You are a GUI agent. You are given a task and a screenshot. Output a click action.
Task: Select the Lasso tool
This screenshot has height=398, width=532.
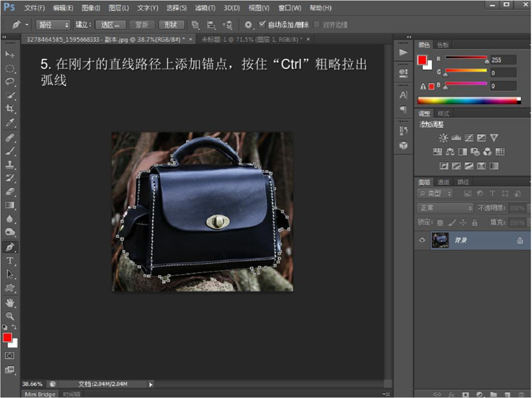(10, 81)
